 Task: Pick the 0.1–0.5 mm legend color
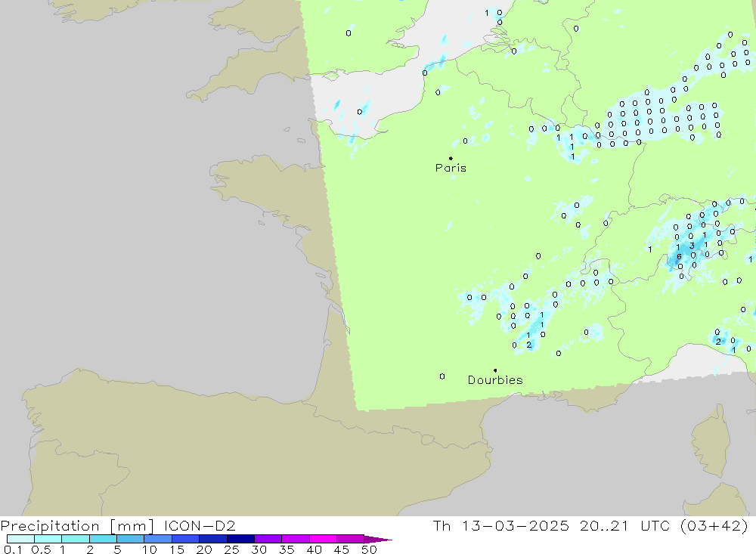pyautogui.click(x=20, y=539)
